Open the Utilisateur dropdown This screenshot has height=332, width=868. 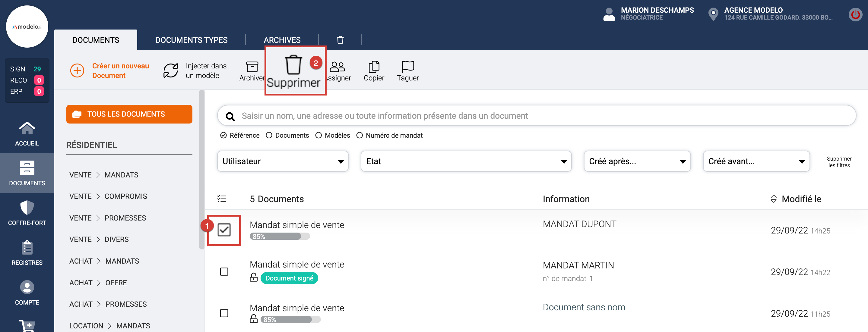pos(282,161)
